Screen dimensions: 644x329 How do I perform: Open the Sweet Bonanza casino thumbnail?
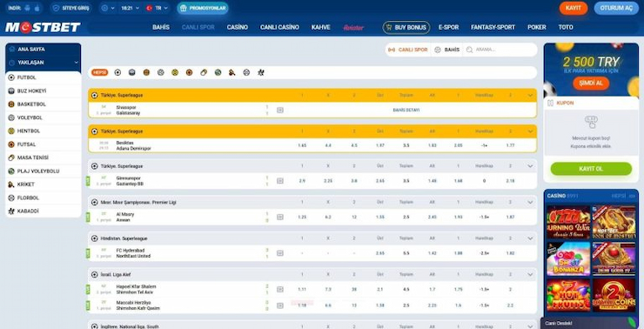click(568, 259)
